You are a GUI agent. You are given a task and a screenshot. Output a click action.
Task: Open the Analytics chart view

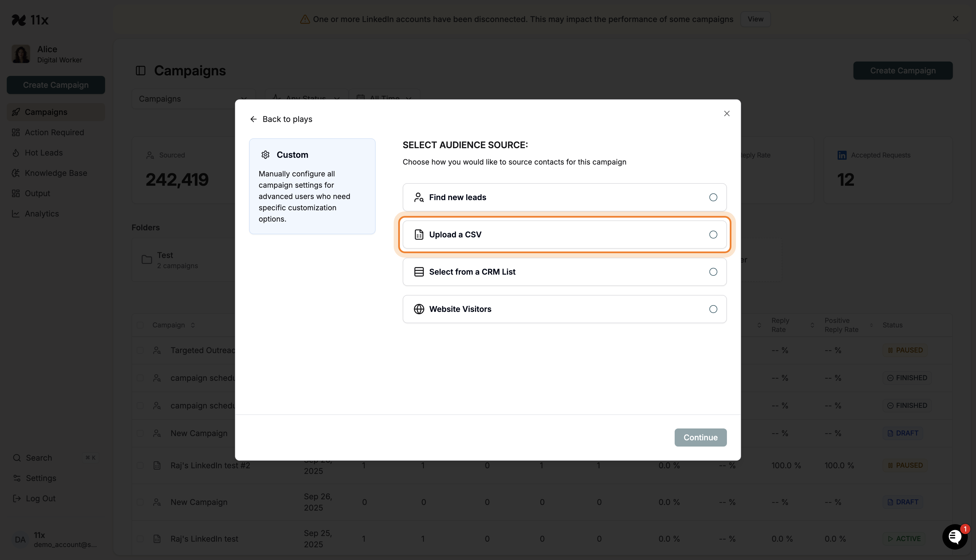coord(42,214)
